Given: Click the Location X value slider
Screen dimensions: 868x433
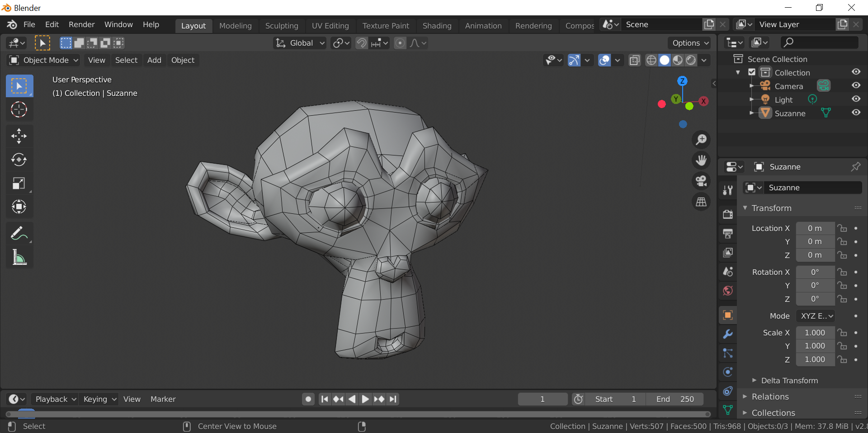Looking at the screenshot, I should [x=815, y=228].
